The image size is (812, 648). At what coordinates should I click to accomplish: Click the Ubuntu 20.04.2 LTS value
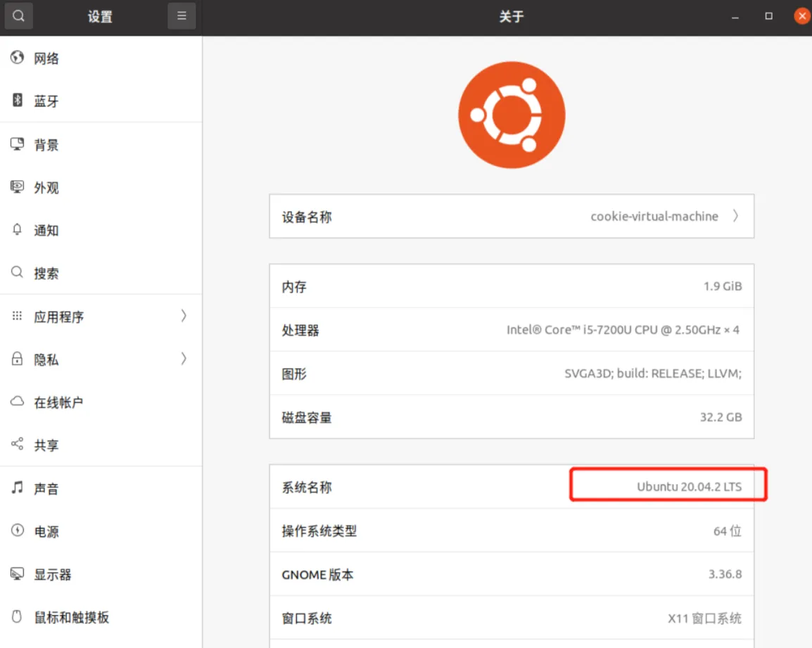[x=690, y=486]
